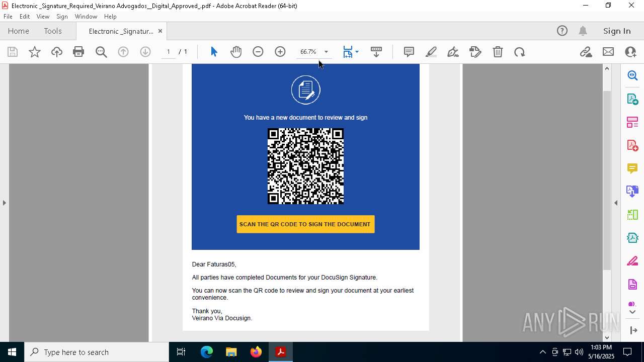644x362 pixels.
Task: Click the Save file icon
Action: click(13, 52)
